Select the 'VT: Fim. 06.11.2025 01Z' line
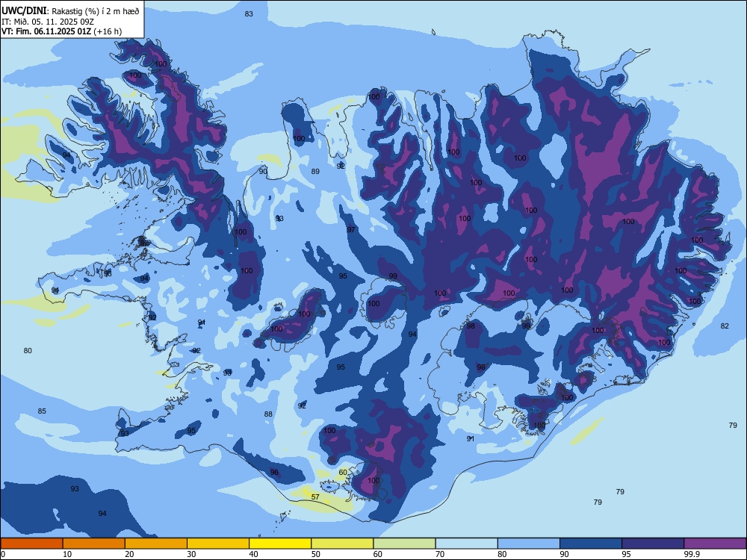 tap(46, 31)
